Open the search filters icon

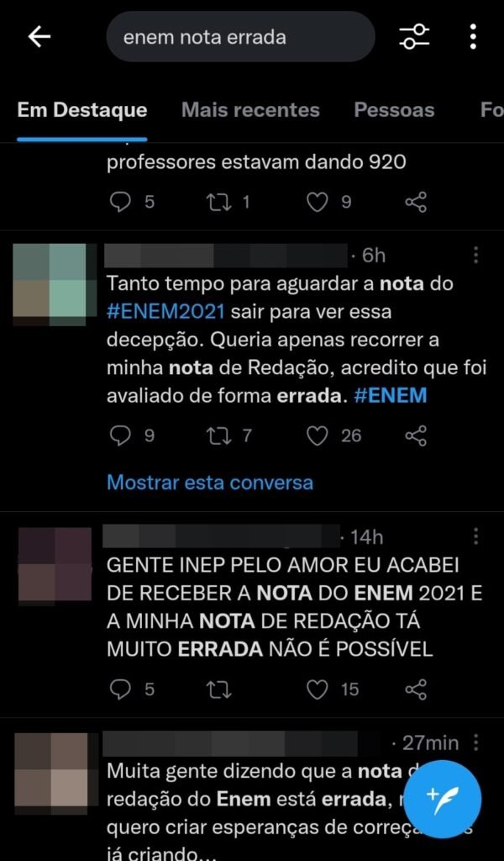pyautogui.click(x=415, y=37)
